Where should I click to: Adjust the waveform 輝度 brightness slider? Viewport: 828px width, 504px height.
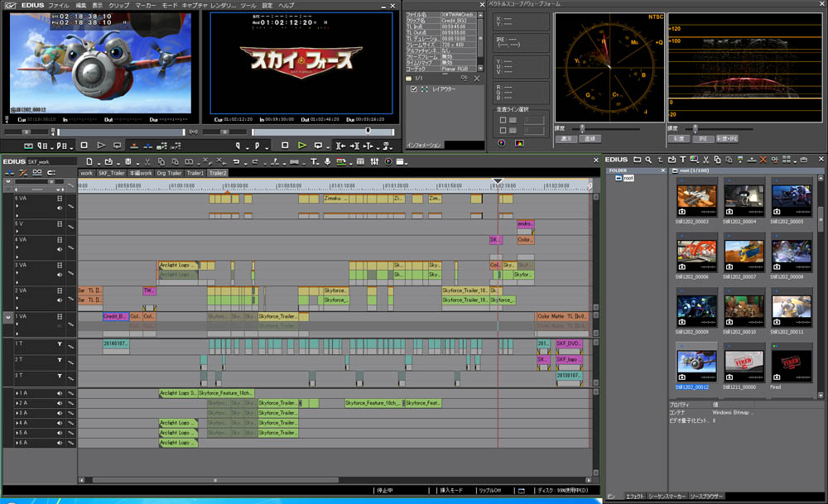tap(695, 128)
